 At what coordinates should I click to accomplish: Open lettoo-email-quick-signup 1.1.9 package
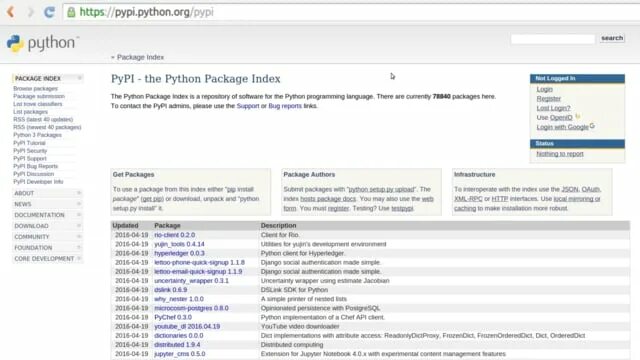point(198,271)
